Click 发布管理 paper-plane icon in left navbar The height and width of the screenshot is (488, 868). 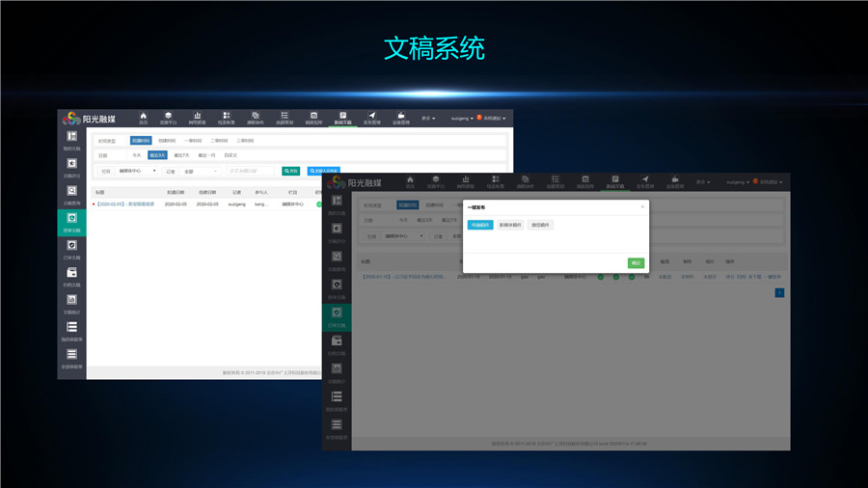point(371,118)
